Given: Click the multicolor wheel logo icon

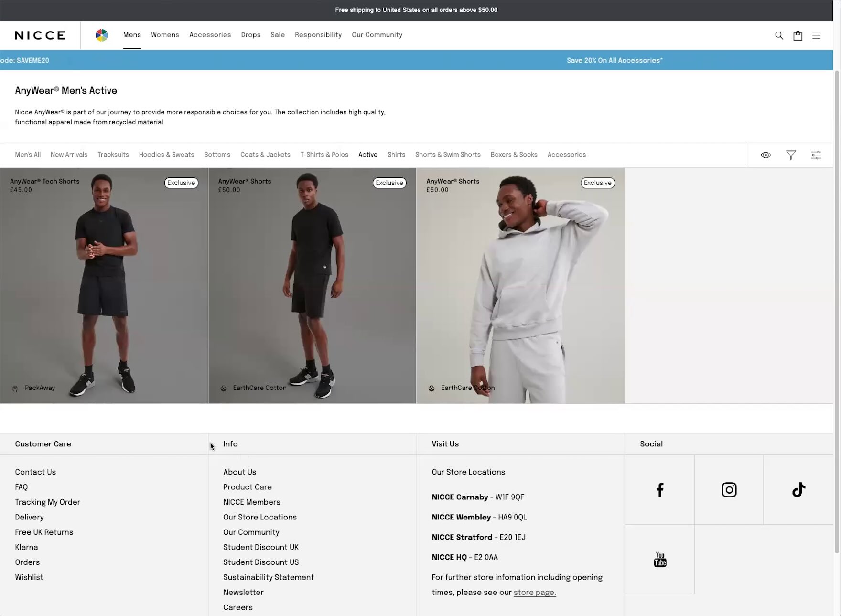Looking at the screenshot, I should 102,35.
